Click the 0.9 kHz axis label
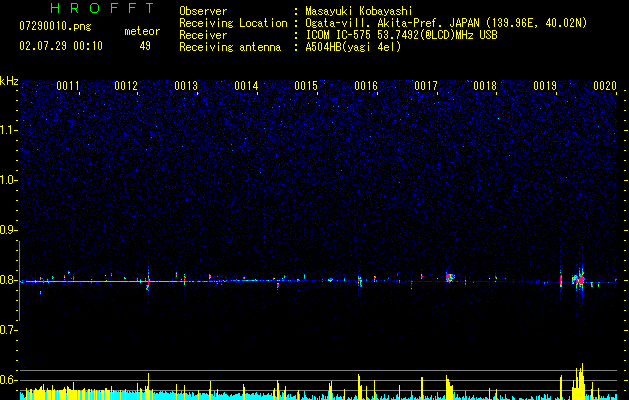Image resolution: width=629 pixels, height=400 pixels. pyautogui.click(x=8, y=230)
